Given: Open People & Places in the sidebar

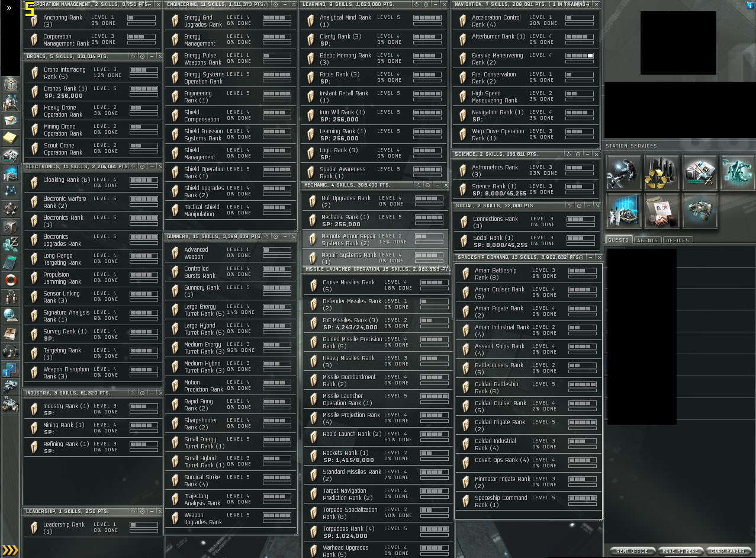Looking at the screenshot, I should click(x=11, y=102).
